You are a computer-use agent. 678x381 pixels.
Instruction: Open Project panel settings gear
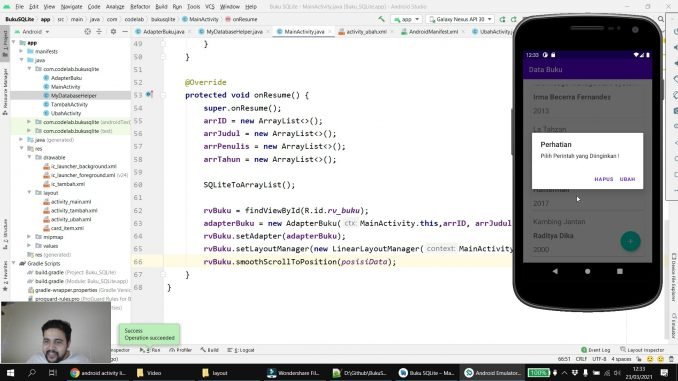point(113,32)
